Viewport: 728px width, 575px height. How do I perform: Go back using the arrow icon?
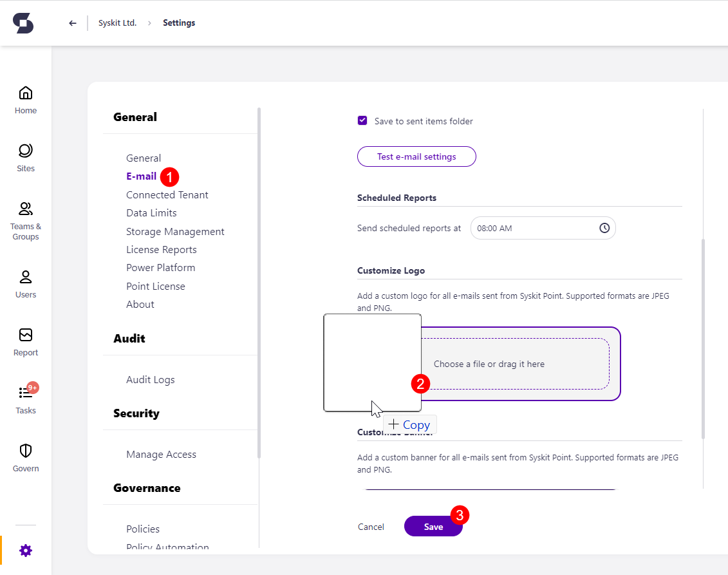[x=73, y=23]
